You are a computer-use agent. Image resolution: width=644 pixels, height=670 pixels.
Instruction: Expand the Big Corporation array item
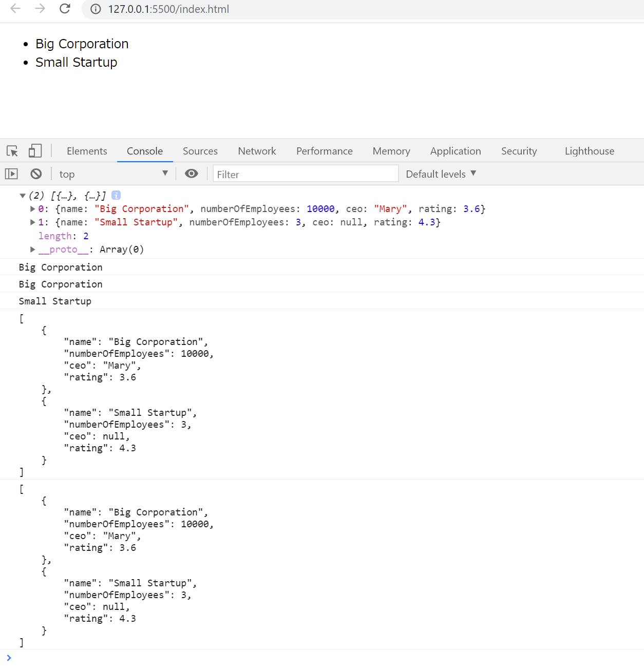32,208
